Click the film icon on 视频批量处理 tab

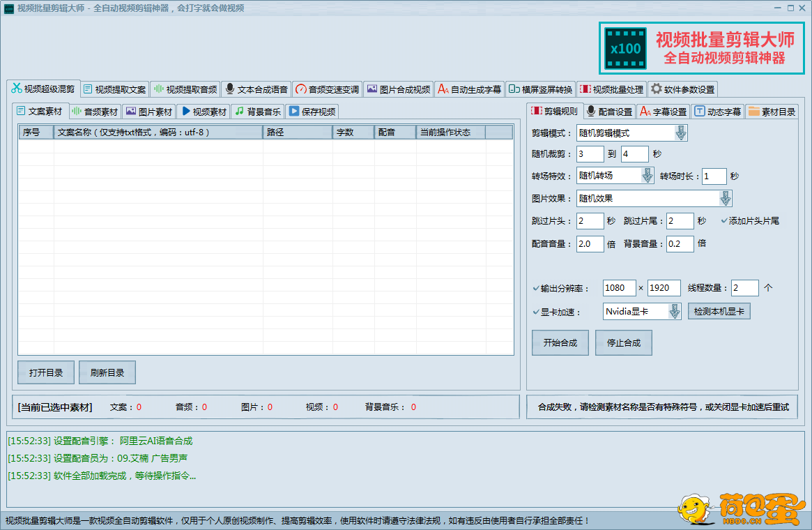[x=585, y=89]
